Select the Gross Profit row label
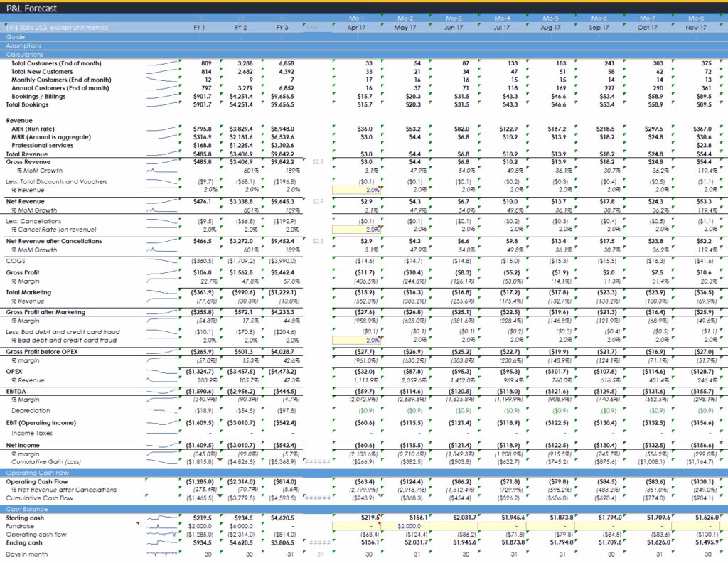The image size is (728, 563). click(x=22, y=272)
